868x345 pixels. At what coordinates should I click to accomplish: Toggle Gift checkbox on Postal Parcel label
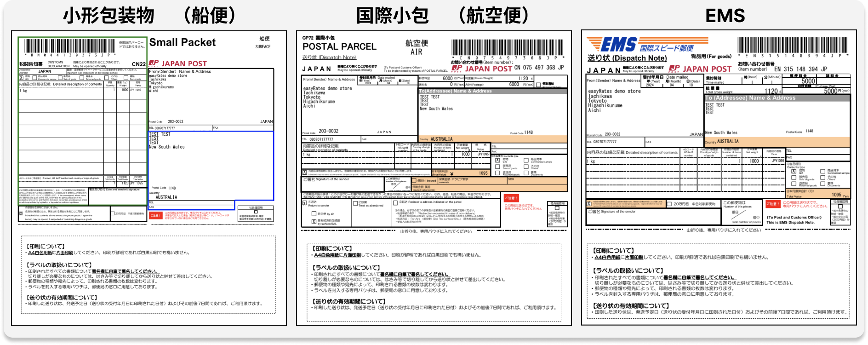pos(497,160)
